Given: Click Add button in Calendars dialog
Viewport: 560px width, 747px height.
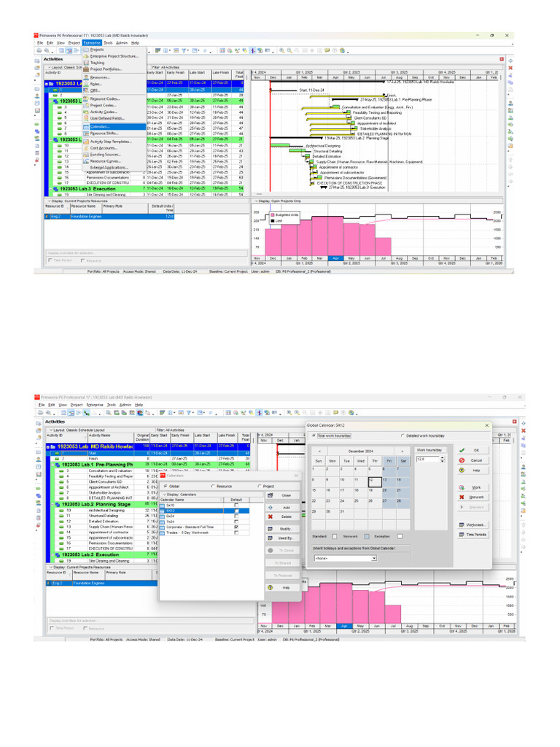Looking at the screenshot, I should pos(282,508).
